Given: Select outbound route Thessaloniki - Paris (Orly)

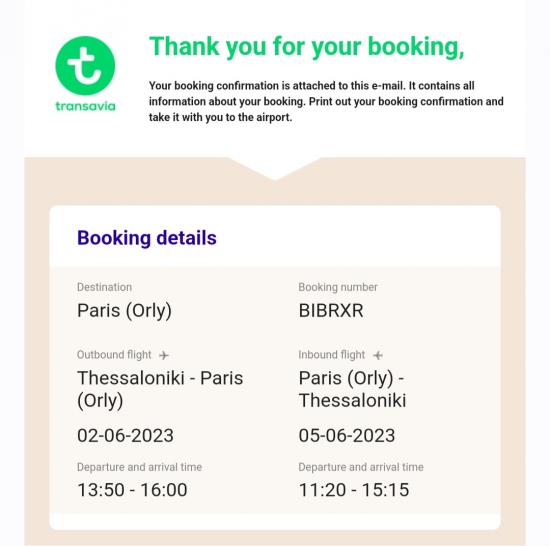Looking at the screenshot, I should pyautogui.click(x=160, y=389).
